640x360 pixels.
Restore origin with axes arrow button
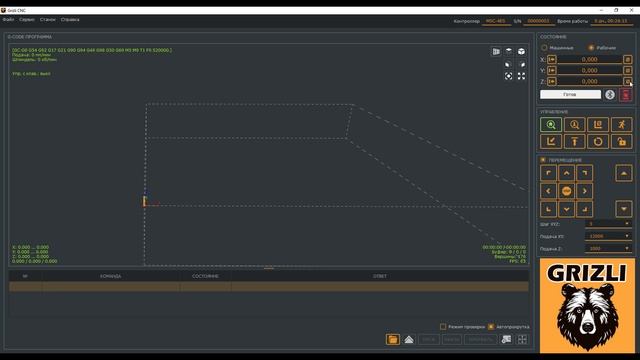pos(551,142)
